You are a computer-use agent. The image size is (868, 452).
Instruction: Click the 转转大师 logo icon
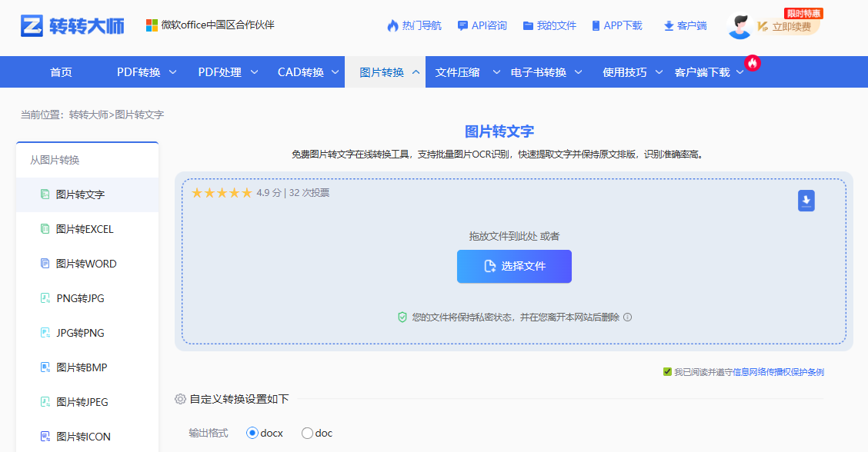(32, 23)
